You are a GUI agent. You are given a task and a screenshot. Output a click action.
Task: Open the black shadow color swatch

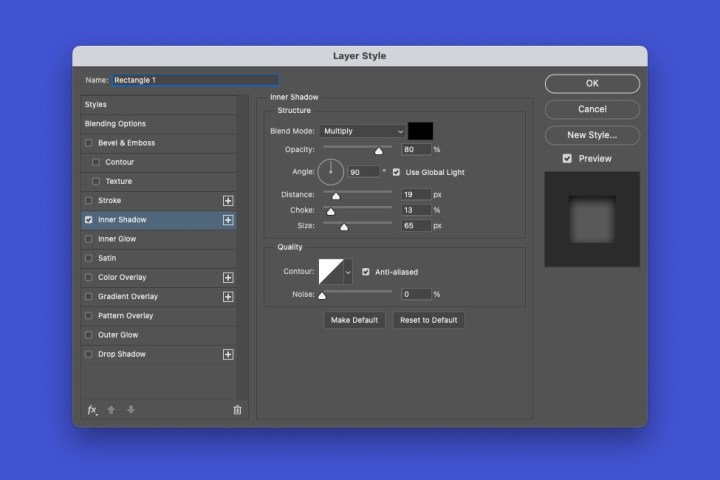tap(420, 131)
